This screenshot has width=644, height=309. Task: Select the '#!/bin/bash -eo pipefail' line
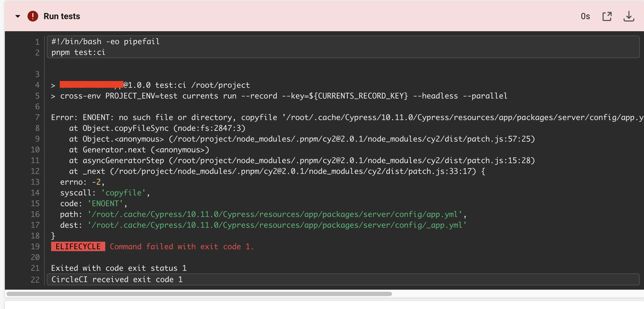point(106,41)
